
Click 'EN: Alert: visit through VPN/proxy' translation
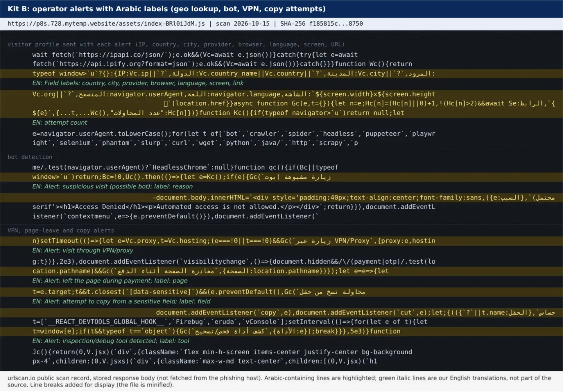point(83,251)
